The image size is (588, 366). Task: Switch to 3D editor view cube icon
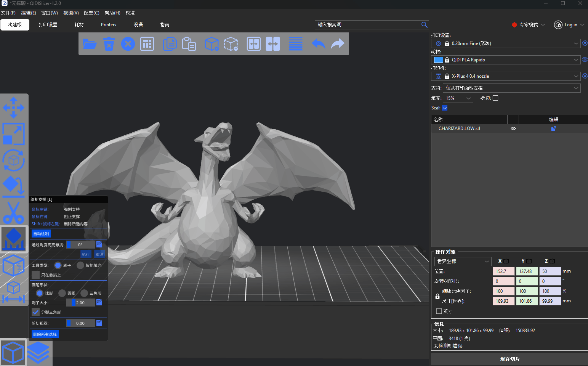click(x=13, y=352)
